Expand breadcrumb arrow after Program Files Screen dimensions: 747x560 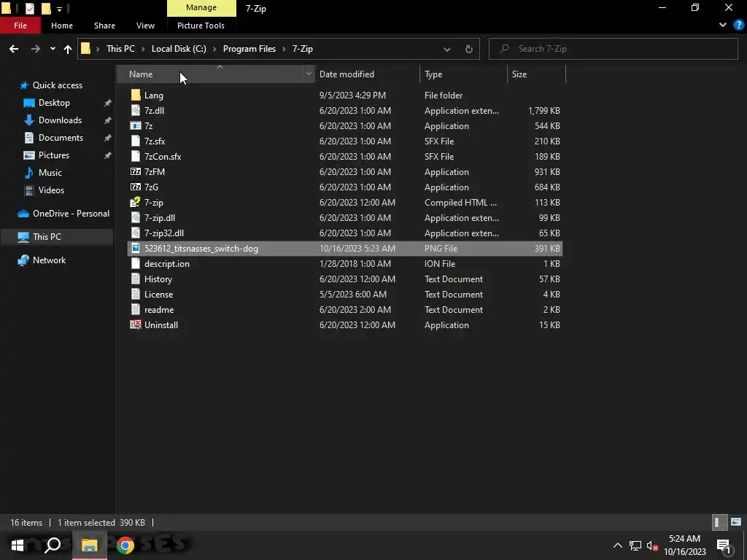[x=284, y=49]
